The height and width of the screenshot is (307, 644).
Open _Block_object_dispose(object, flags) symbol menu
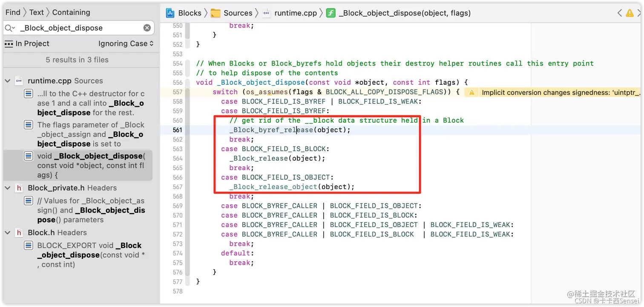(405, 13)
